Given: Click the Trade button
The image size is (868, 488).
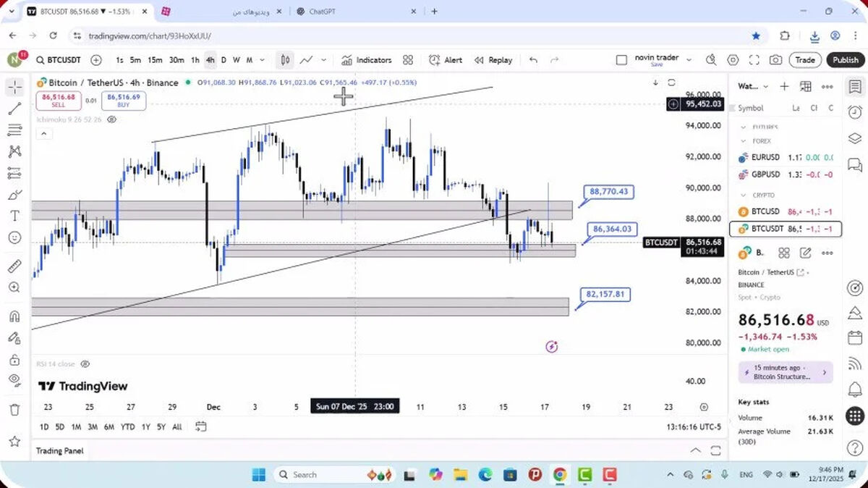Looking at the screenshot, I should tap(805, 60).
